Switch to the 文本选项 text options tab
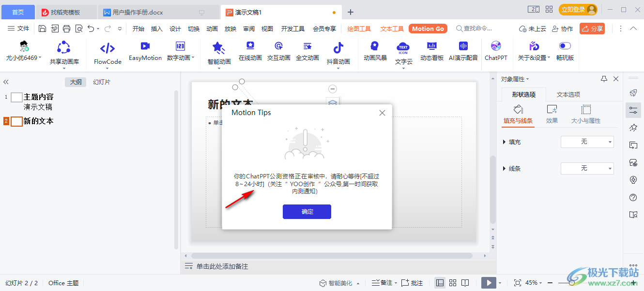This screenshot has width=644, height=291. [x=568, y=95]
